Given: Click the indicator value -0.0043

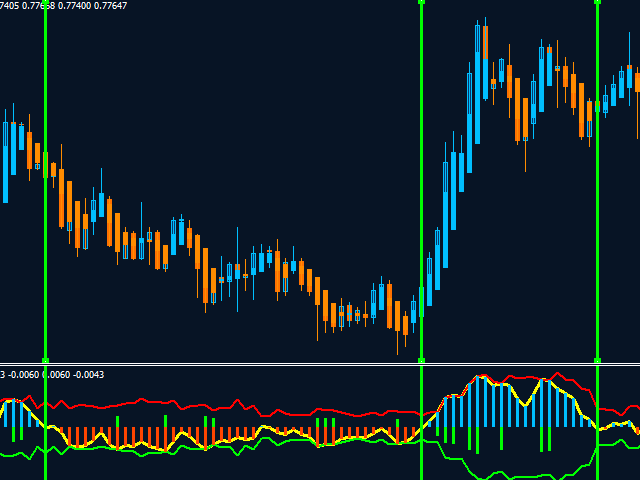Looking at the screenshot, I should 88,374.
